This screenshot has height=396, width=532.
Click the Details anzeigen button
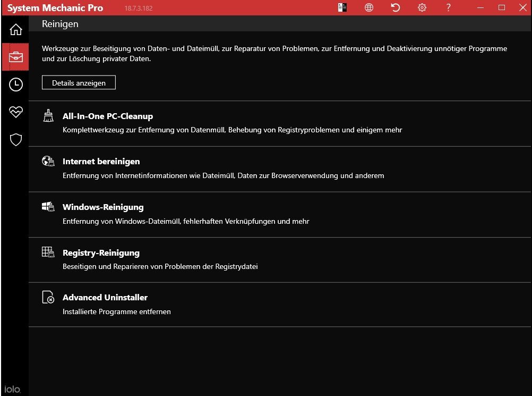[x=79, y=83]
